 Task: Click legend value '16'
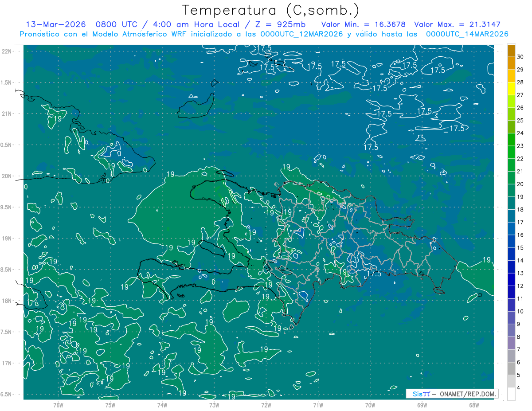point(520,235)
